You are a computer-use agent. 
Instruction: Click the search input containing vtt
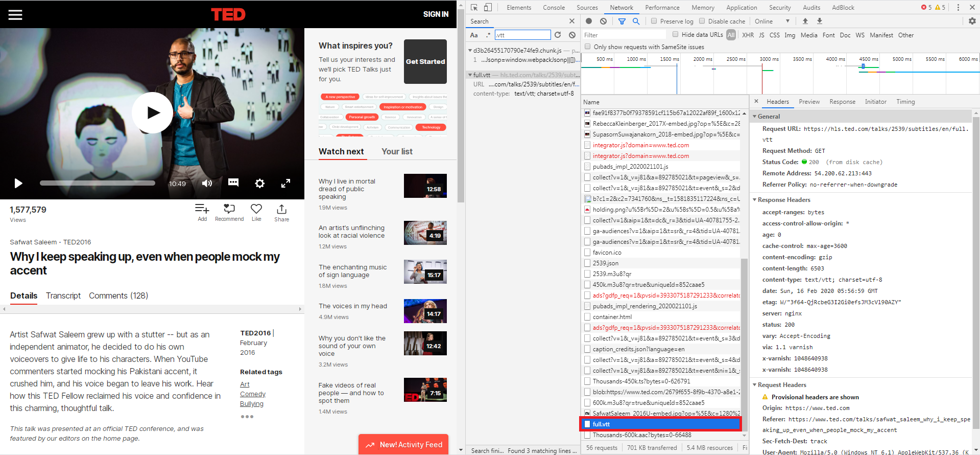(522, 35)
